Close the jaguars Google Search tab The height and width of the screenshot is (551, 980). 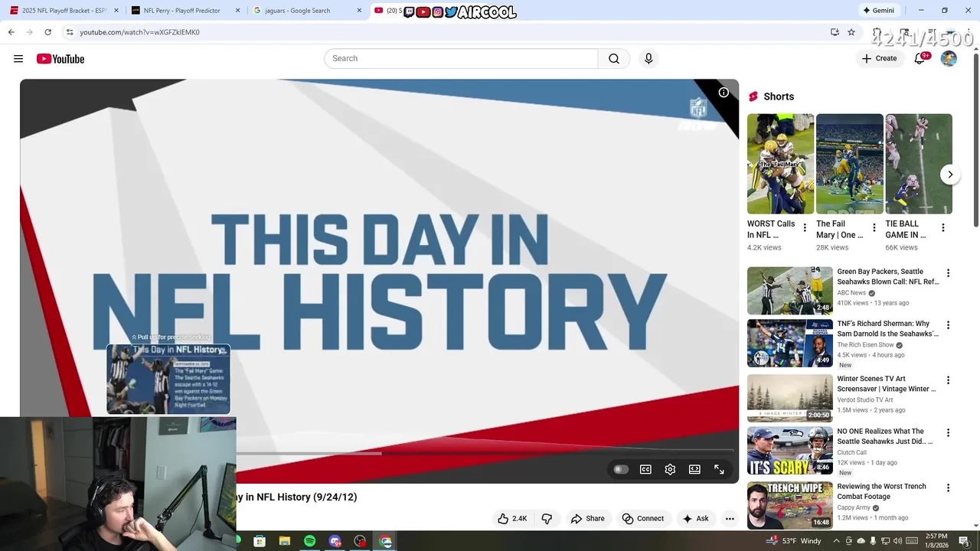coord(359,11)
